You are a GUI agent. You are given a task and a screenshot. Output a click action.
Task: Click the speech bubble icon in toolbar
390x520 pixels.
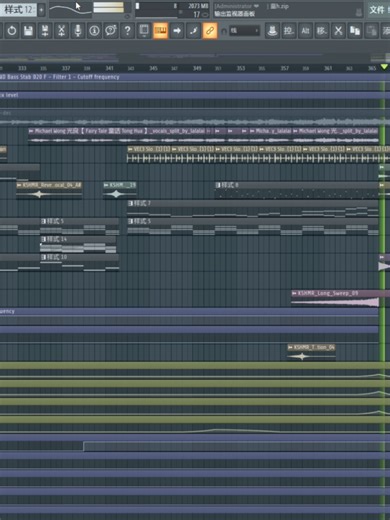(111, 31)
